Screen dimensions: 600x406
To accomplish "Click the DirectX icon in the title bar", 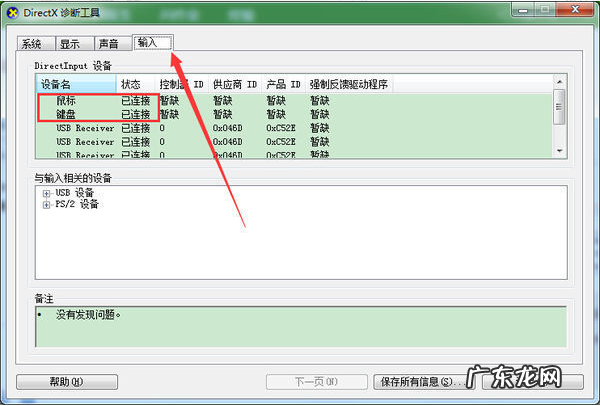I will click(x=13, y=13).
